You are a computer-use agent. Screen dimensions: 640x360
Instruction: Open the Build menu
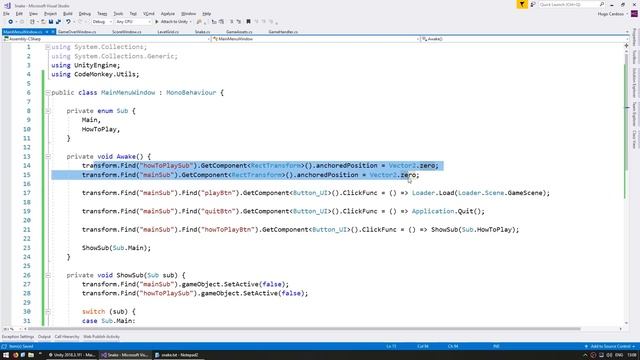[68, 14]
